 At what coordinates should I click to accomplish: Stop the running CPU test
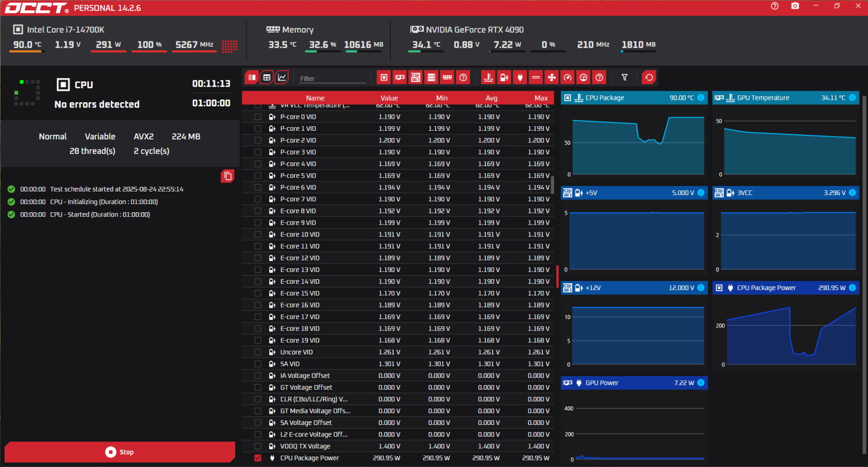(x=120, y=452)
